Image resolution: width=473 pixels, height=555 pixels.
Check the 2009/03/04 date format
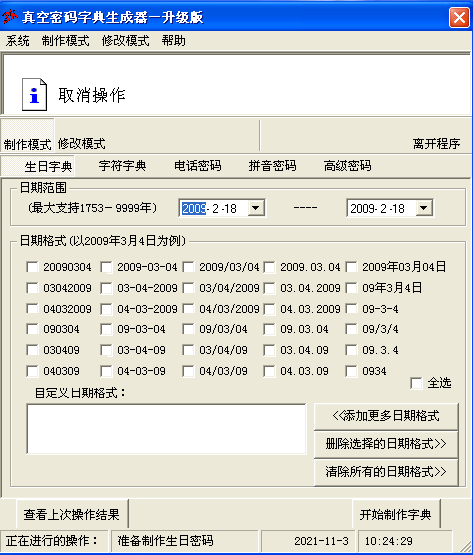click(188, 267)
